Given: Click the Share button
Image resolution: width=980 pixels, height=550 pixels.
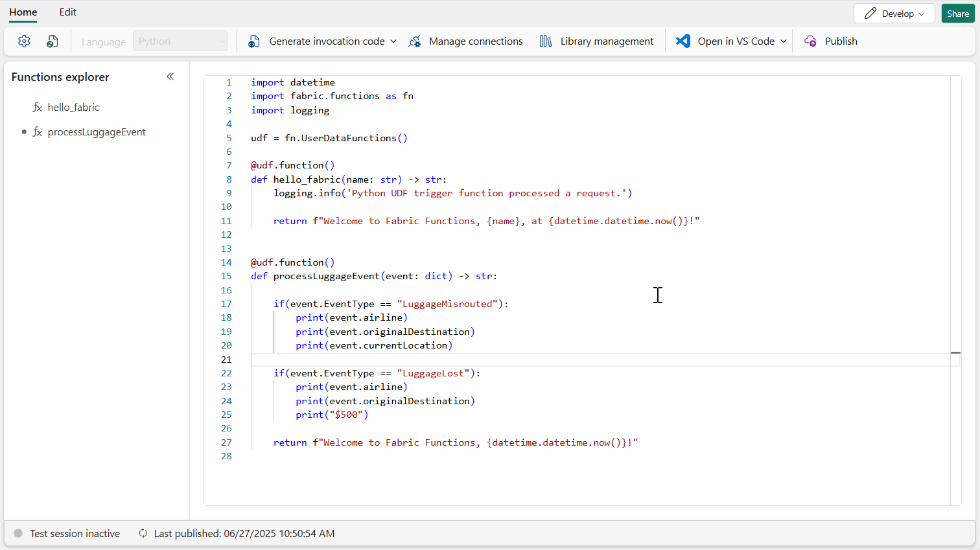Looking at the screenshot, I should tap(957, 14).
